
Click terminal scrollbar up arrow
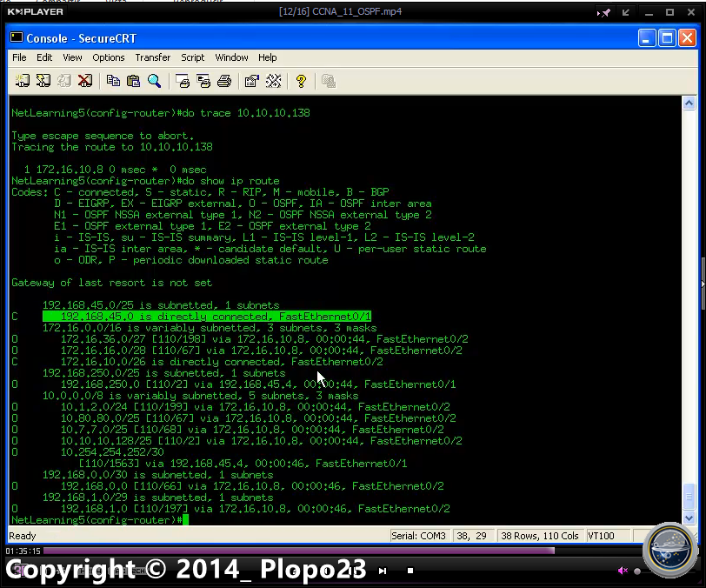point(689,104)
